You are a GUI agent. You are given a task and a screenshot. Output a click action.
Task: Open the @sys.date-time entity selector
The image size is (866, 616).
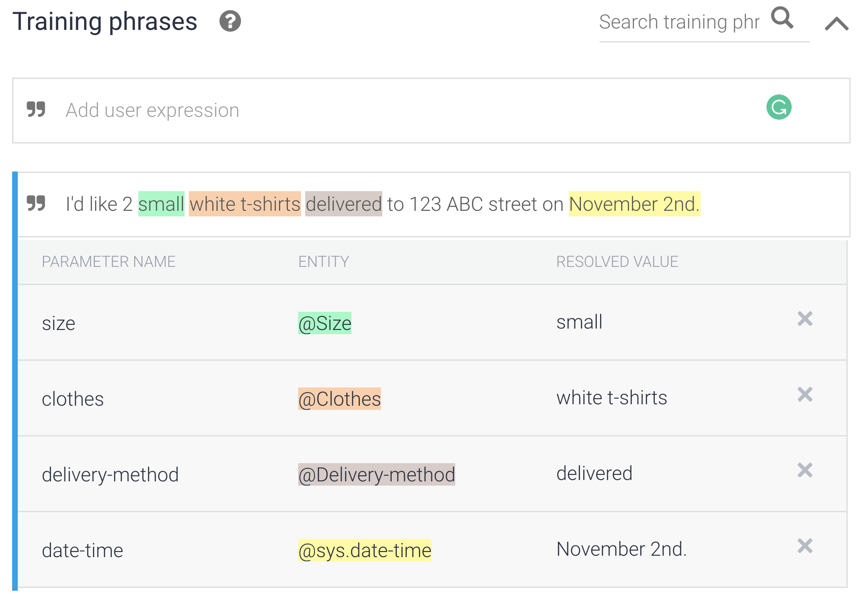(365, 551)
